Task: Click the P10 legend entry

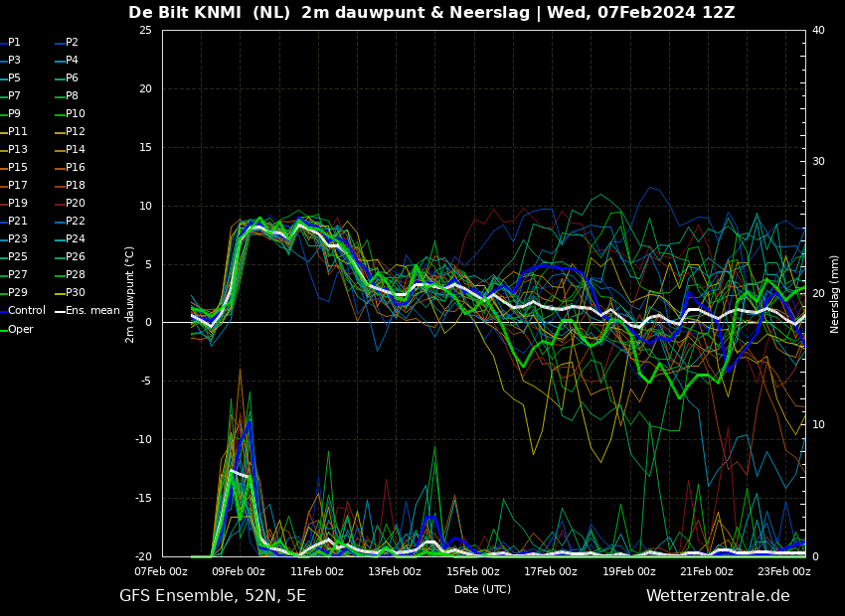Action: point(71,113)
